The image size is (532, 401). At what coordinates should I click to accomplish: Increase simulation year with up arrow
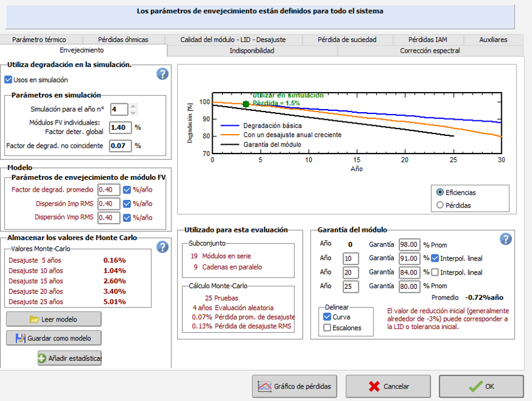133,106
